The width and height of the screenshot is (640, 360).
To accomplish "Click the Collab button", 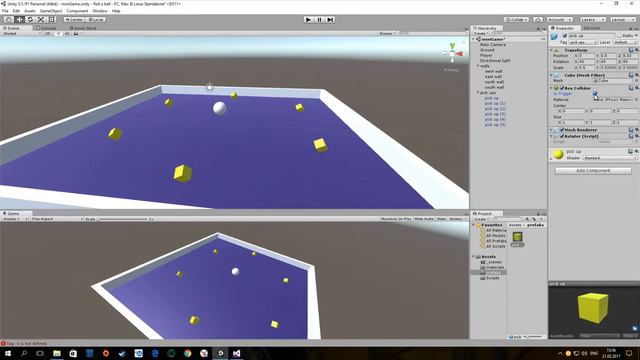I will 516,20.
